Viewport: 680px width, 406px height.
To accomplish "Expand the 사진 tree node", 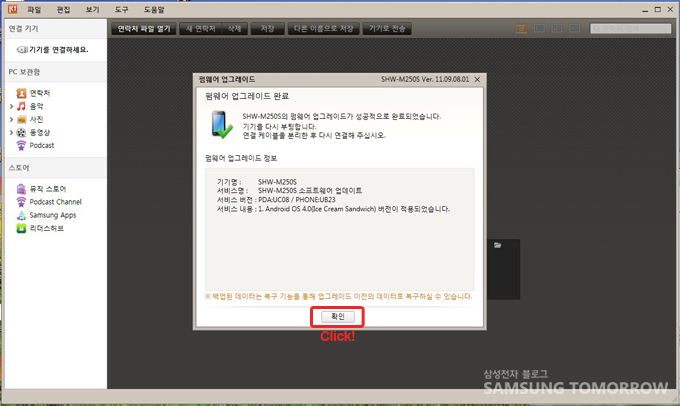I will click(x=11, y=119).
